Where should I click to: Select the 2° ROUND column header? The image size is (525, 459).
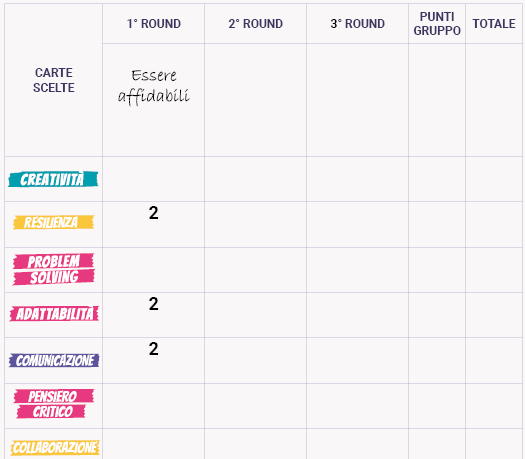255,24
